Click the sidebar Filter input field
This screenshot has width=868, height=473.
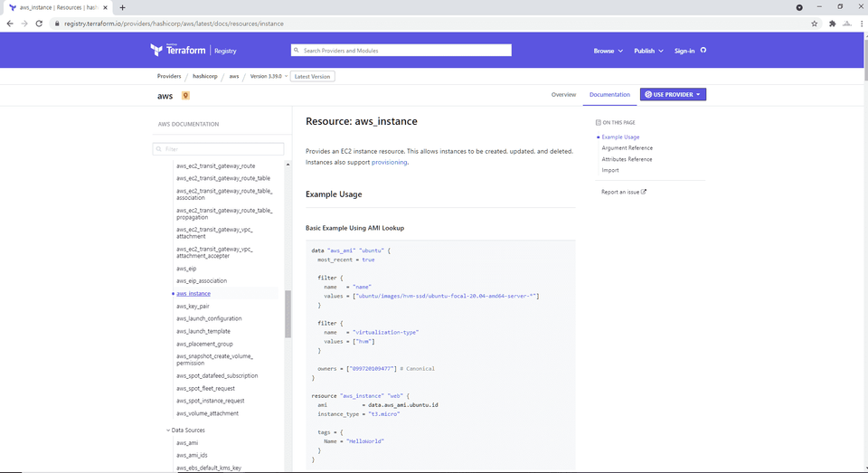pyautogui.click(x=222, y=149)
